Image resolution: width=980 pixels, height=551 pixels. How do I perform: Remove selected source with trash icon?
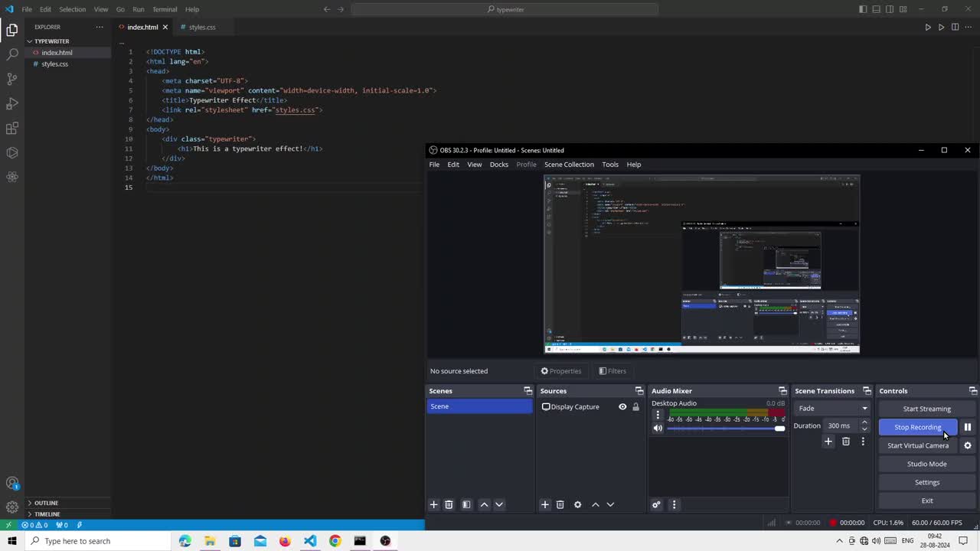point(560,504)
